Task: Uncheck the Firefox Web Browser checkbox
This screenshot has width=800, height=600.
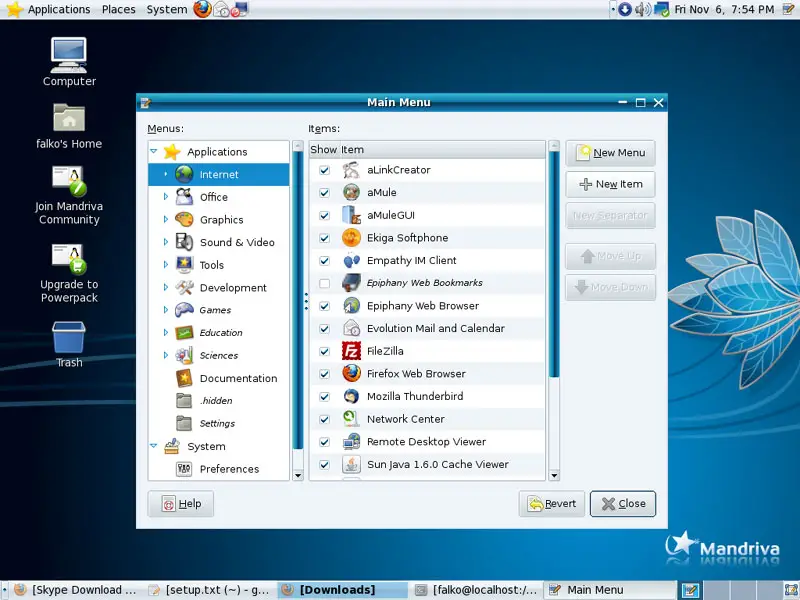Action: pyautogui.click(x=324, y=374)
